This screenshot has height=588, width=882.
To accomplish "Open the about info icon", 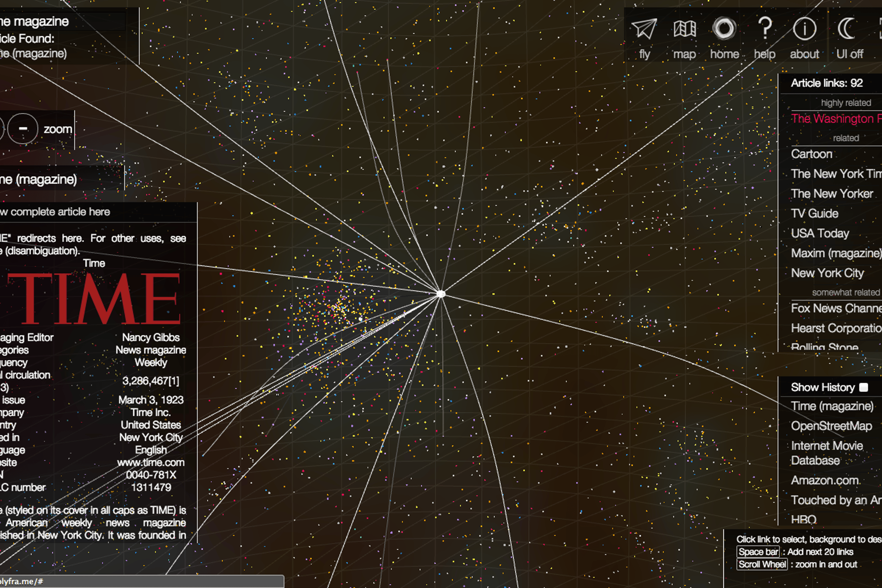I will (805, 29).
